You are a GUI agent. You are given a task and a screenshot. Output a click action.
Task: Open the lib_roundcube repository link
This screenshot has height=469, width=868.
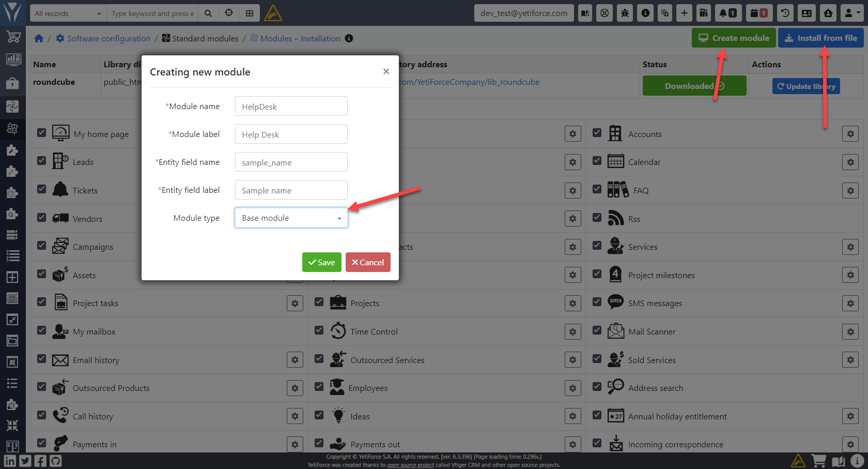[x=469, y=82]
